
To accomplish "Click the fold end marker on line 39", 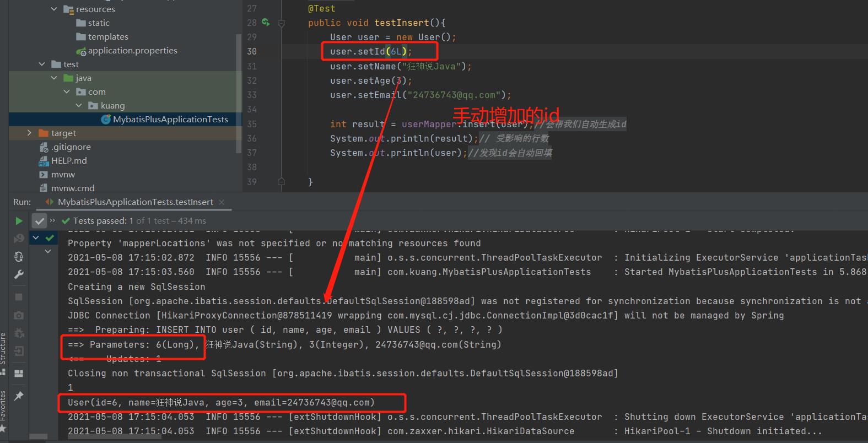I will 282,181.
